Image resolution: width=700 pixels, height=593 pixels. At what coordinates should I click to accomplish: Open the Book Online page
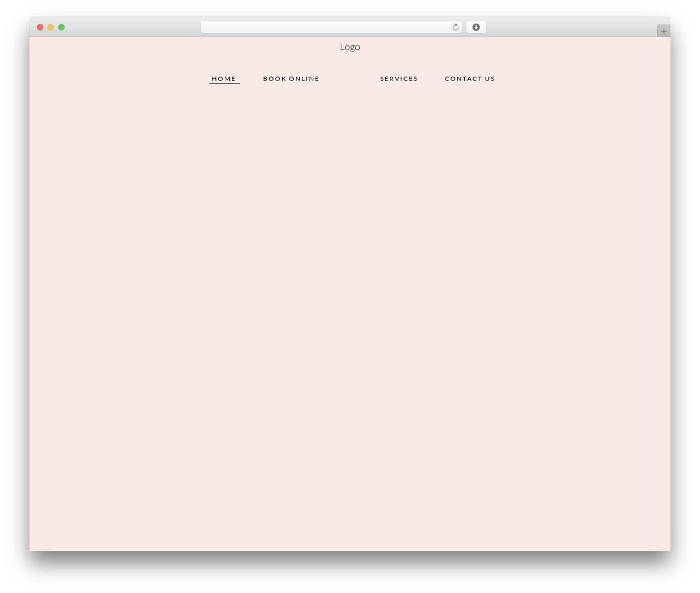tap(291, 79)
